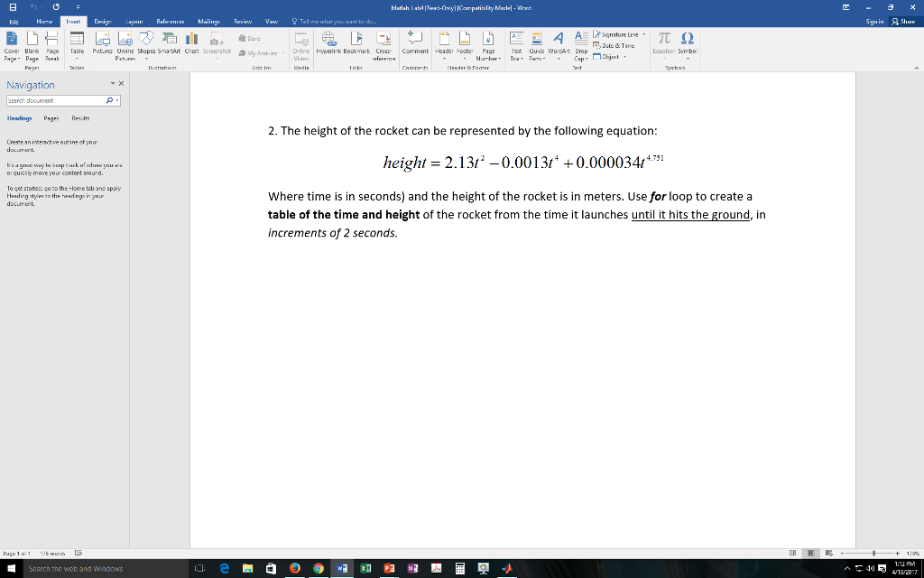924x578 pixels.
Task: Open the Table insert menu
Action: (x=78, y=46)
